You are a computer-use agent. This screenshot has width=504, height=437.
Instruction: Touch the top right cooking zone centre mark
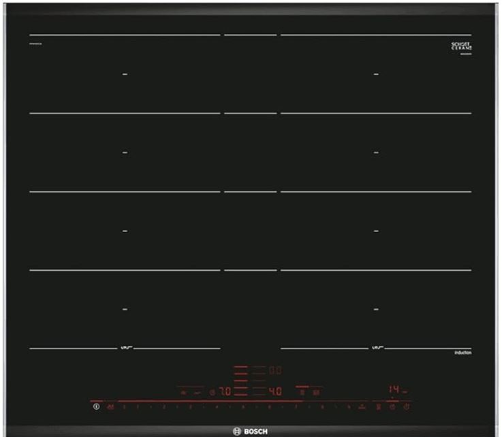[376, 74]
